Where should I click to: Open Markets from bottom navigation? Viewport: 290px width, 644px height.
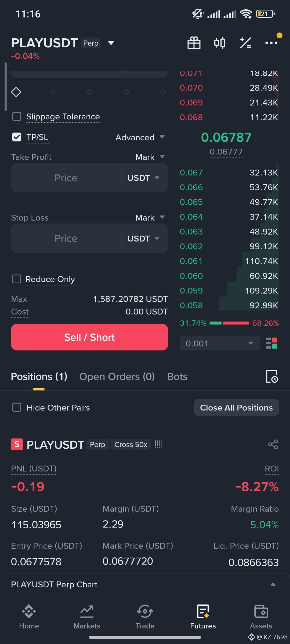pyautogui.click(x=87, y=617)
